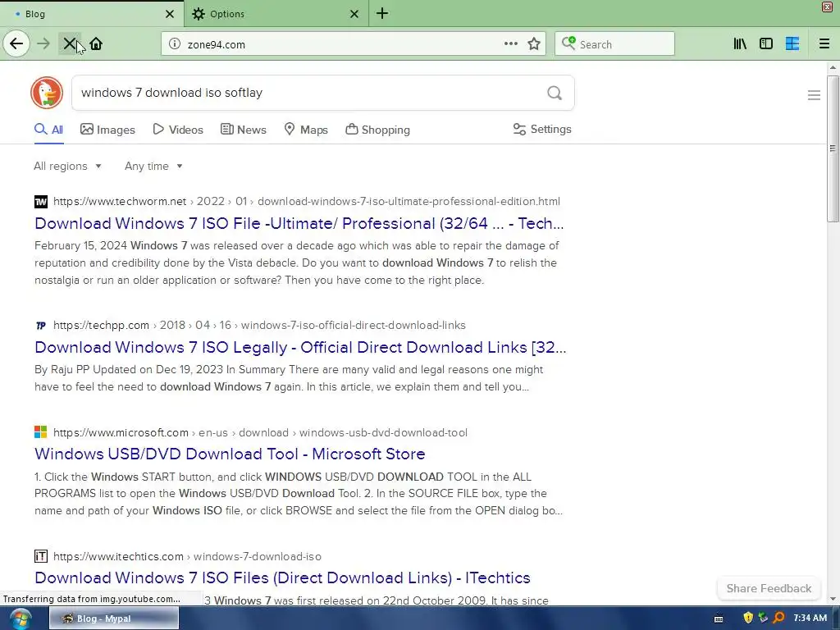Open Blog - Mypal taskbar button
The width and height of the screenshot is (840, 630).
coord(114,619)
